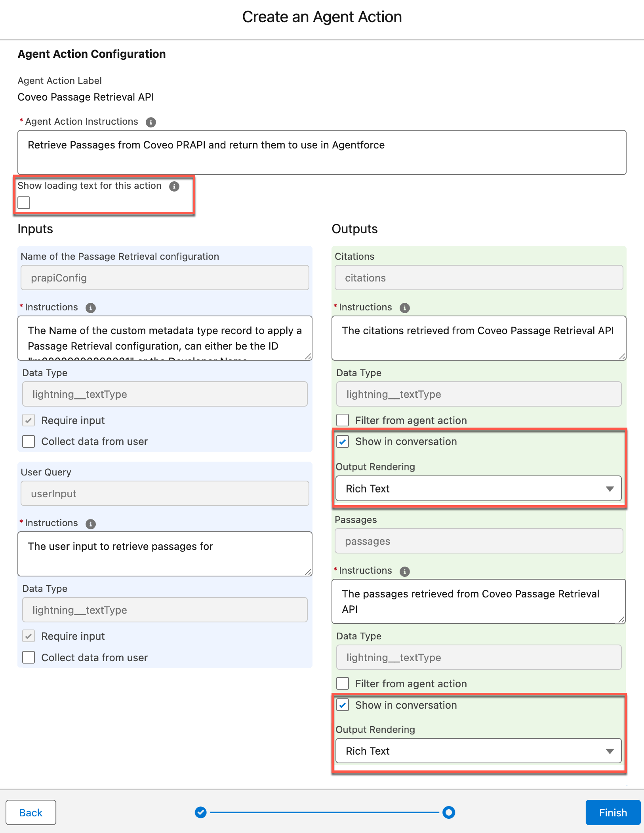
Task: Select current second step in progress indicator
Action: [449, 813]
